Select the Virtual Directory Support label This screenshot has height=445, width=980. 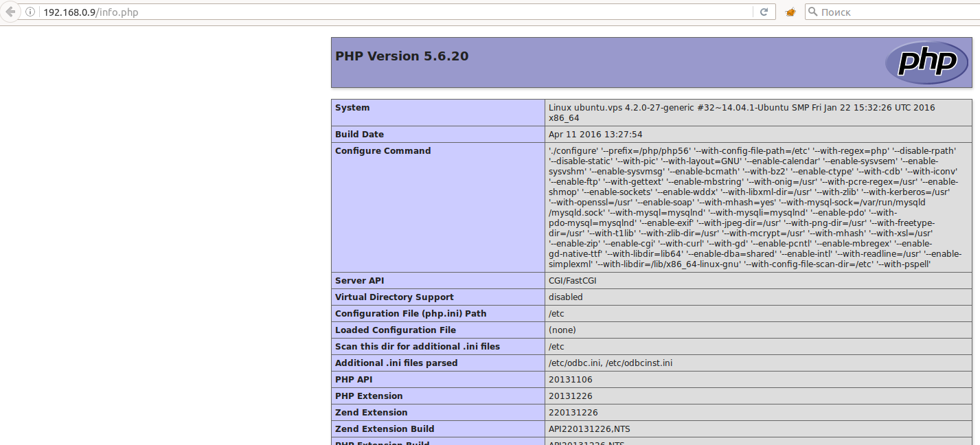tap(394, 297)
